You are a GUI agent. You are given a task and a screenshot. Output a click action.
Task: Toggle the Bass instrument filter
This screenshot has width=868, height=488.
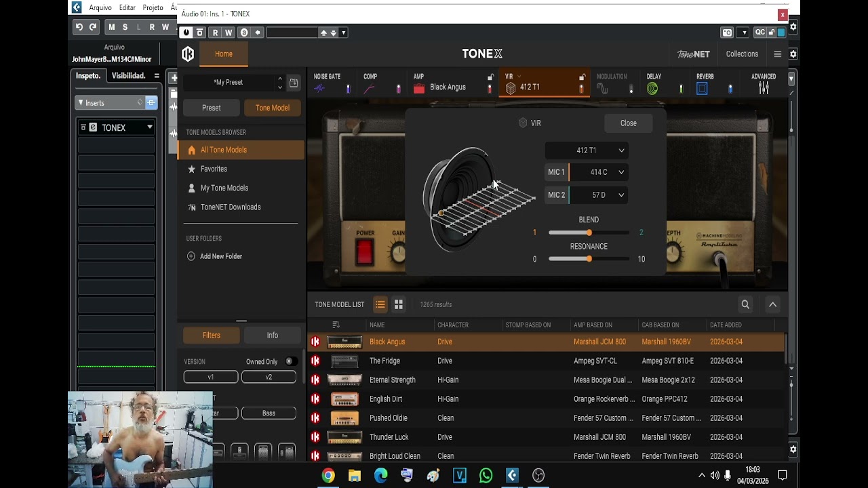click(269, 413)
